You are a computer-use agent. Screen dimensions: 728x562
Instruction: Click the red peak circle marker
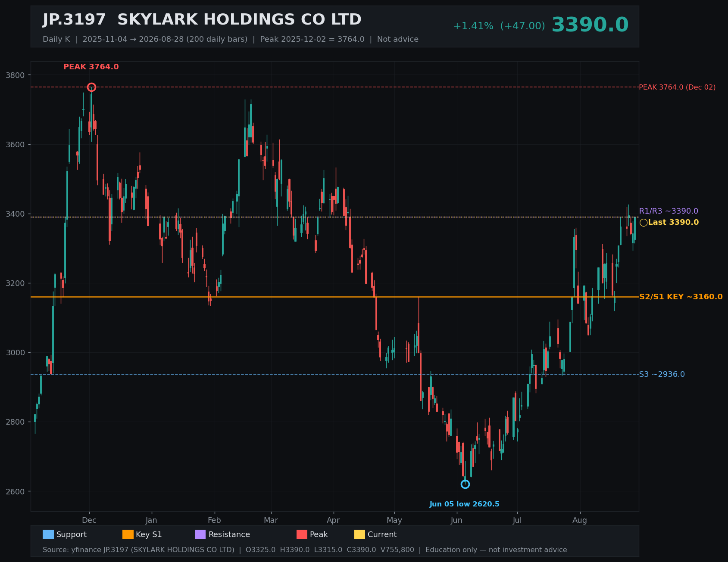point(91,87)
